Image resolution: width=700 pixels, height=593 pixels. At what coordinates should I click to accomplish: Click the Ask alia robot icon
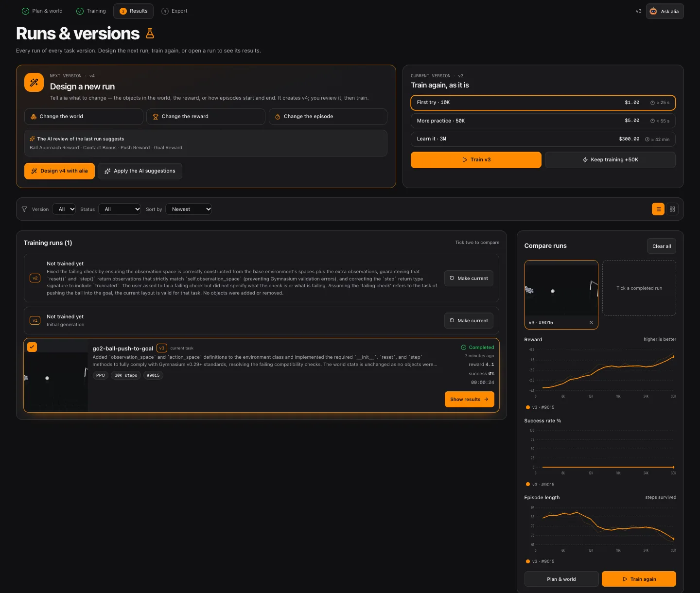coord(653,11)
